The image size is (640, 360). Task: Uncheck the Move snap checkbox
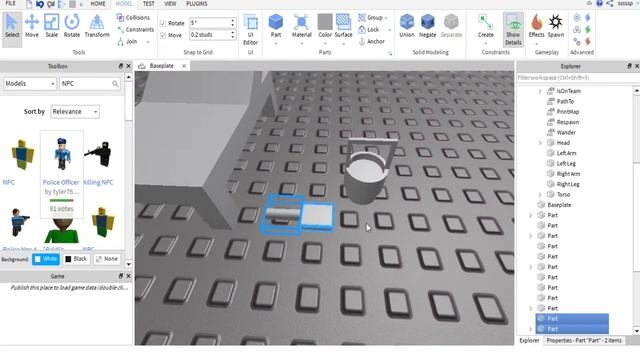[163, 36]
